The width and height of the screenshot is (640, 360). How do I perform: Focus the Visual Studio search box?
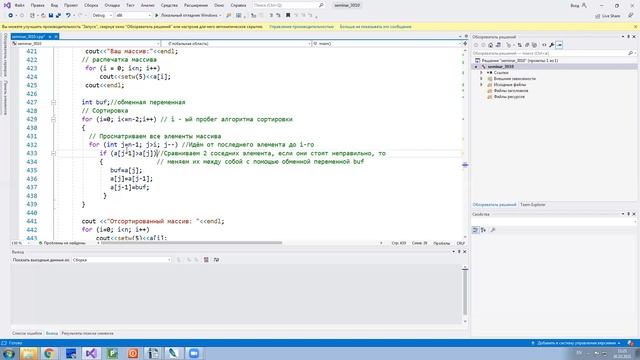[288, 5]
